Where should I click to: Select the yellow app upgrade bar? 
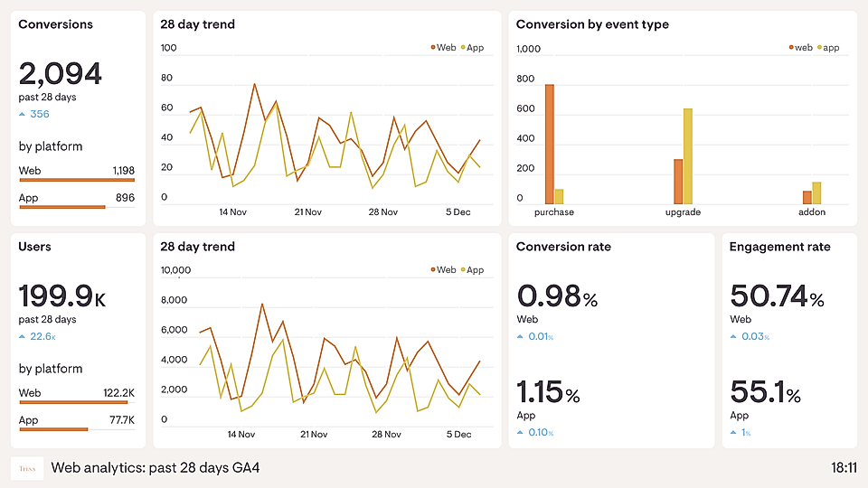tap(688, 156)
